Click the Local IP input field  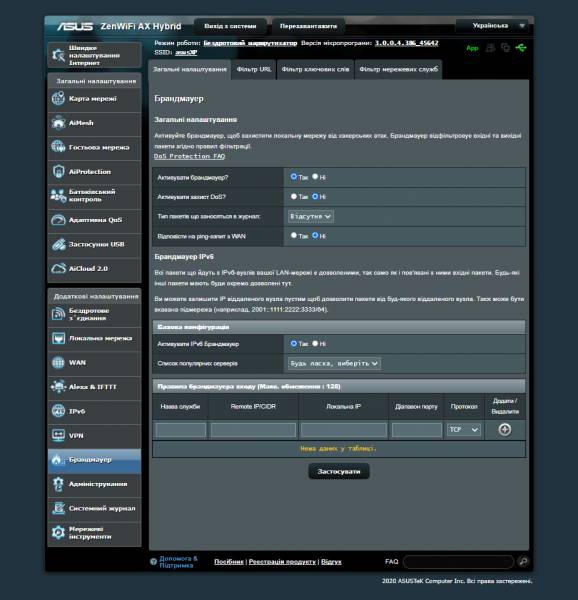[x=344, y=430]
